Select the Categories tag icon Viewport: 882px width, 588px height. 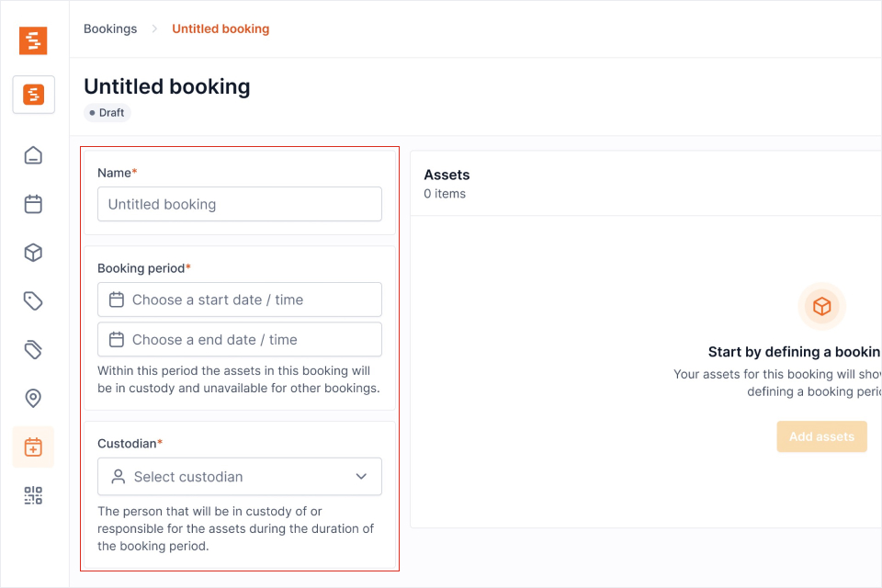pos(33,300)
